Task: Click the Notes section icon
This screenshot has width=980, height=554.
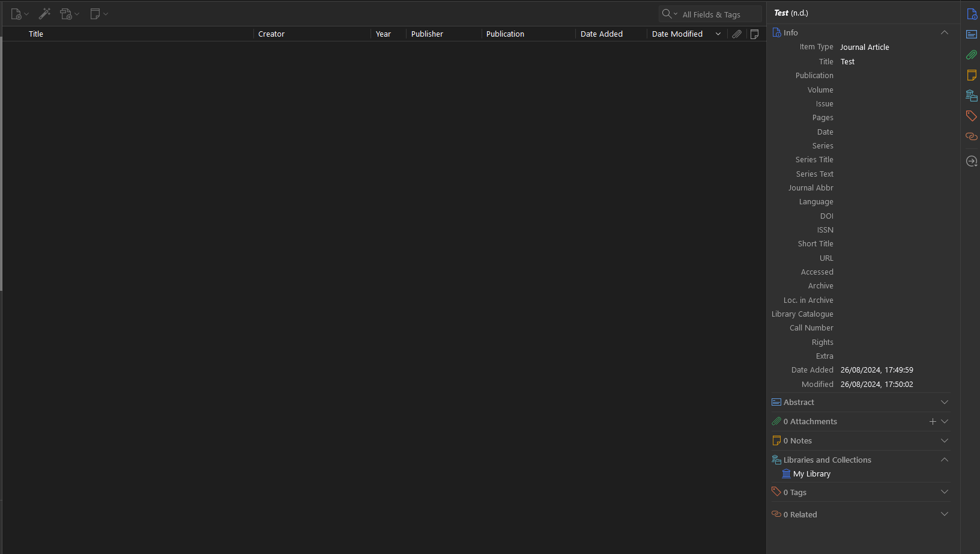Action: [x=776, y=441]
